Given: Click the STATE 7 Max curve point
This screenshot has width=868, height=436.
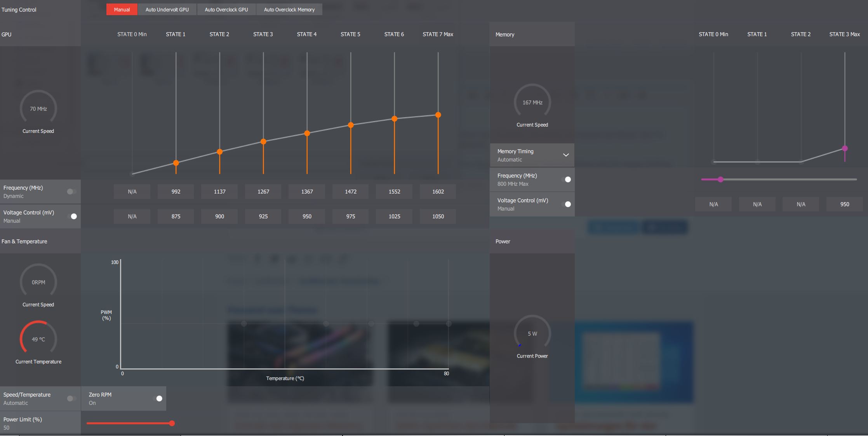Looking at the screenshot, I should [438, 115].
